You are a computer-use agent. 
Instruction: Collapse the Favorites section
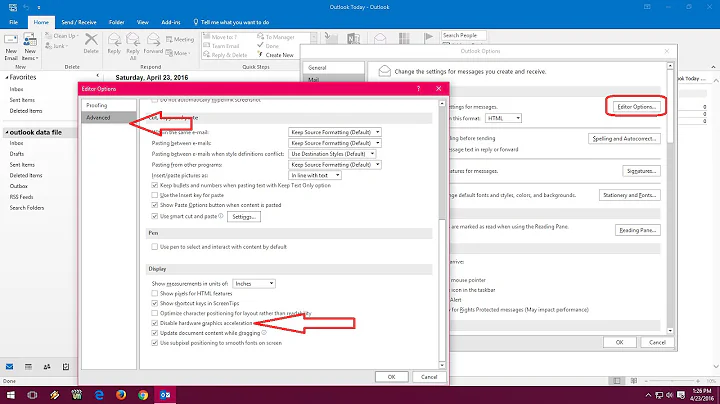(x=7, y=78)
